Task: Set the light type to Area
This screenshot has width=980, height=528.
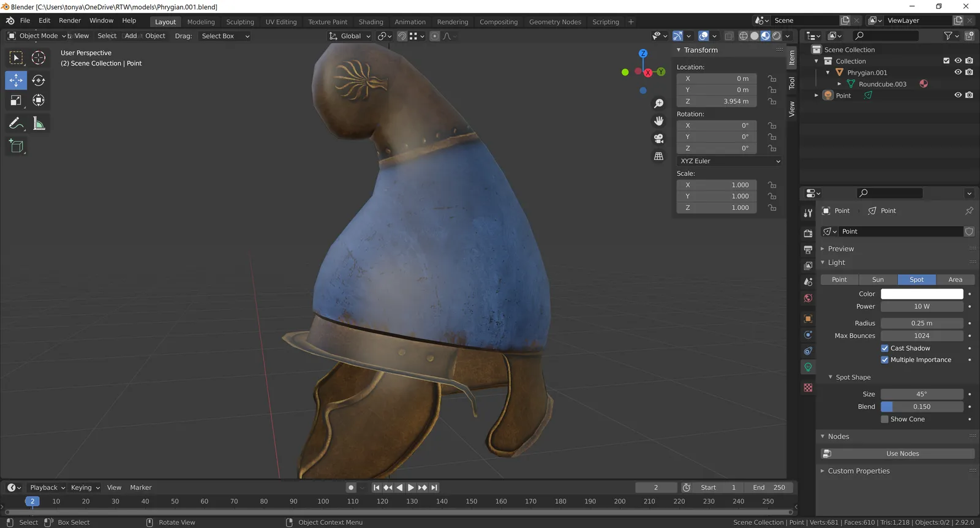Action: (x=955, y=279)
